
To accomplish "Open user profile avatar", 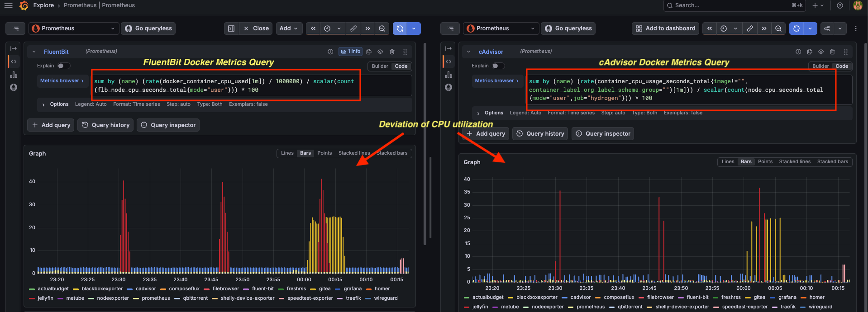I will (858, 5).
